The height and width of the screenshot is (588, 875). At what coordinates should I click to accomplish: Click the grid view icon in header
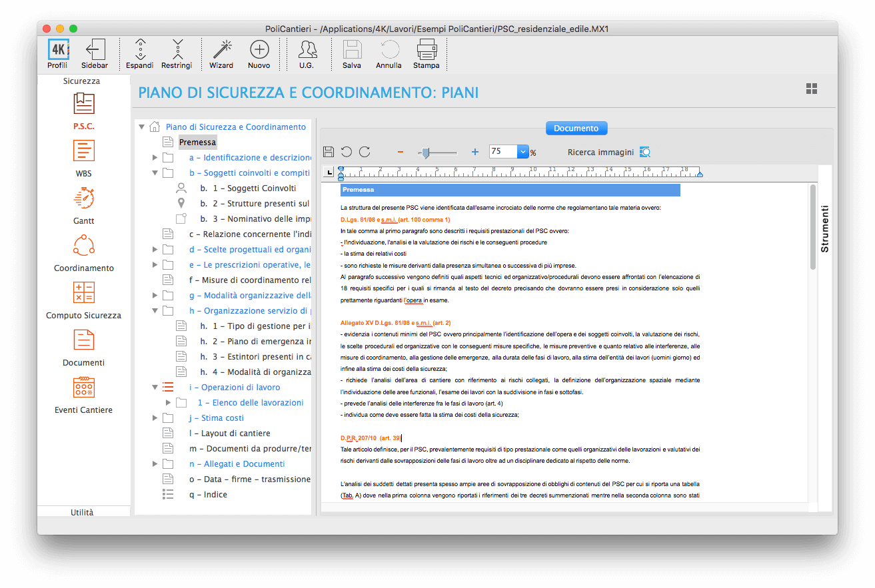pos(811,89)
